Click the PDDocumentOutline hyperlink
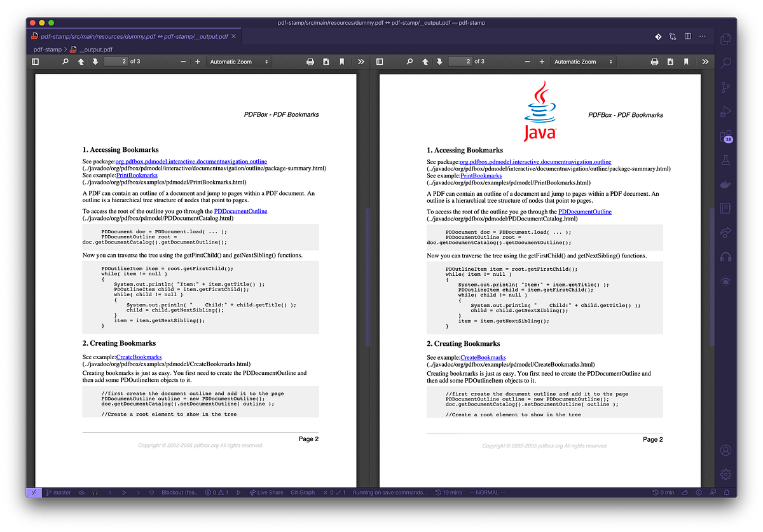Screen dimensions: 763x532 coord(240,210)
